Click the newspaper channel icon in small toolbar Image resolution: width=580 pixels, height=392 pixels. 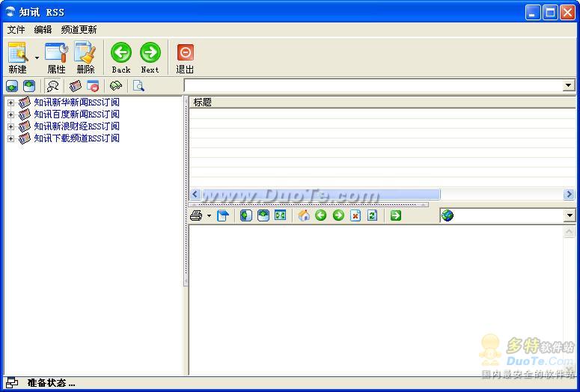point(76,86)
